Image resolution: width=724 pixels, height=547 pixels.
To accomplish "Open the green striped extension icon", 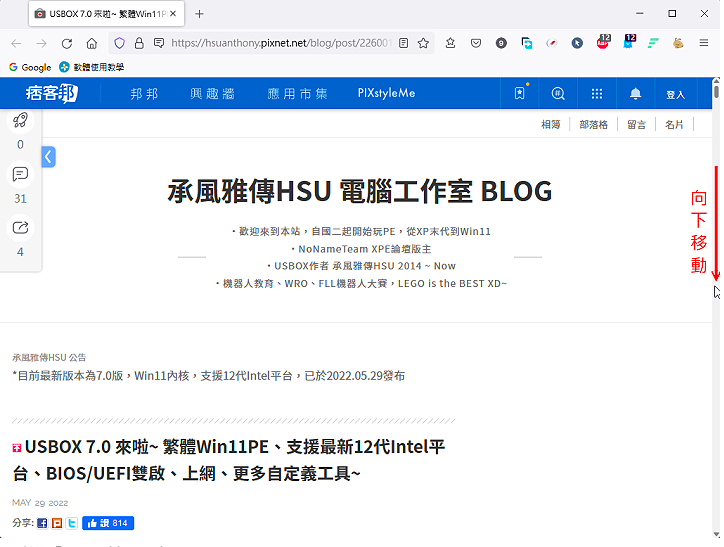I will point(653,43).
